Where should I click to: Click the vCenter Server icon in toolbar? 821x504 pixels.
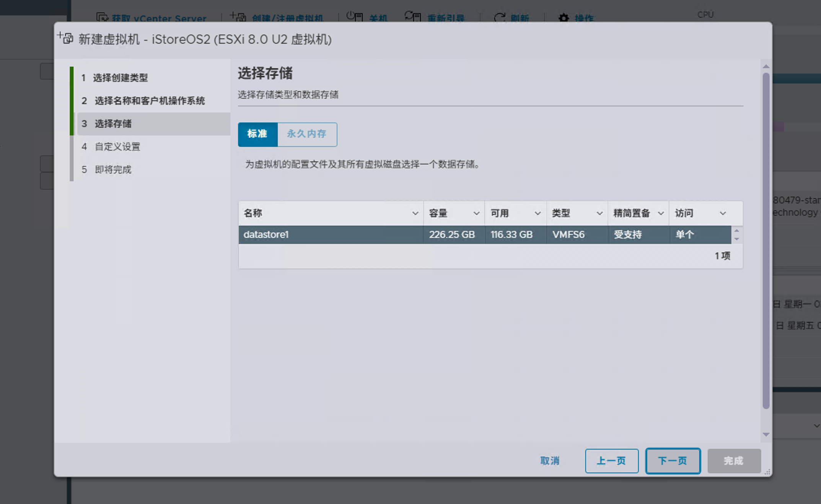pyautogui.click(x=102, y=17)
